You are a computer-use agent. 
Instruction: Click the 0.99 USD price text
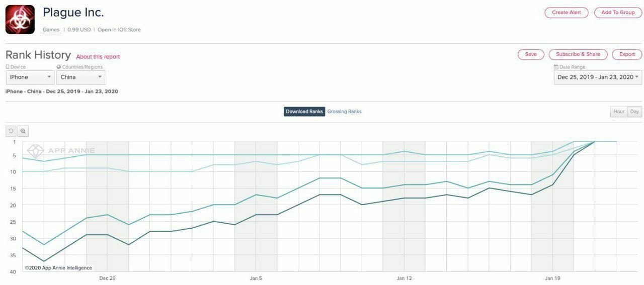79,30
